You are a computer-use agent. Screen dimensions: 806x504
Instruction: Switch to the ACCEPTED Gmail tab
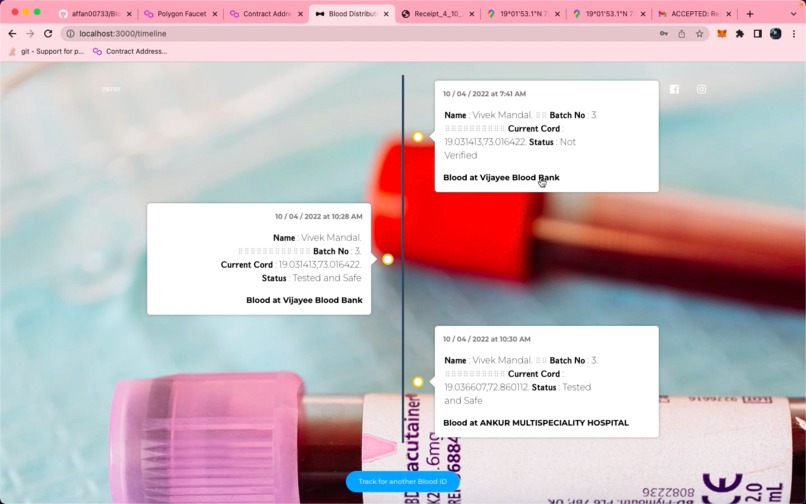(695, 14)
